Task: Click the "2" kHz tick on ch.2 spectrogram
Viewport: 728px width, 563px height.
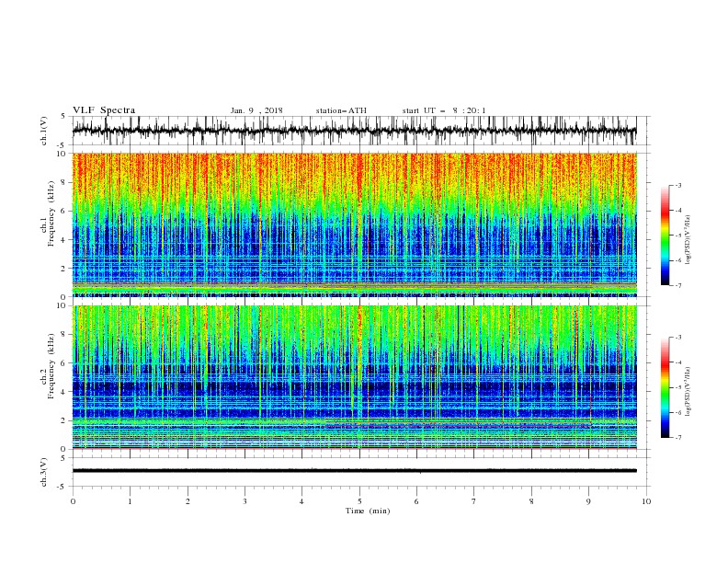Action: point(64,420)
